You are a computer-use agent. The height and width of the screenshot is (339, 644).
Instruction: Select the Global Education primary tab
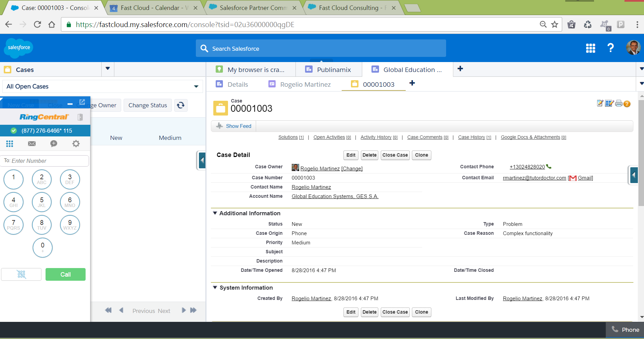407,70
